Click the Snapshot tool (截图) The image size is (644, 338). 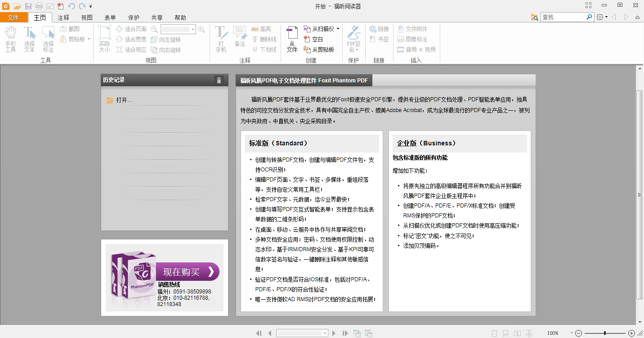[x=70, y=29]
